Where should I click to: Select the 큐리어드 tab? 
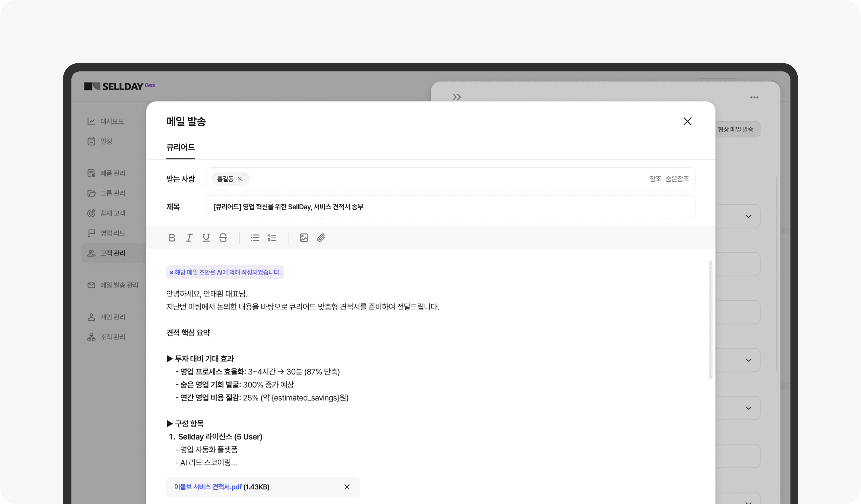pyautogui.click(x=181, y=148)
